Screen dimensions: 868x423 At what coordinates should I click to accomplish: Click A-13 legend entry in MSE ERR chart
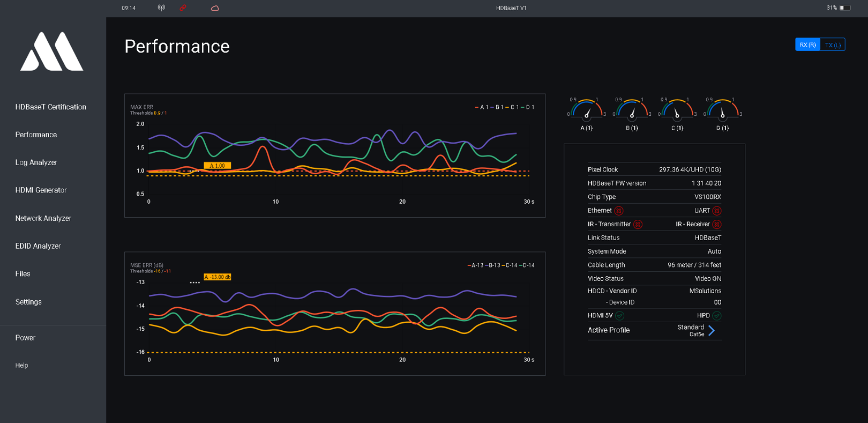[476, 265]
